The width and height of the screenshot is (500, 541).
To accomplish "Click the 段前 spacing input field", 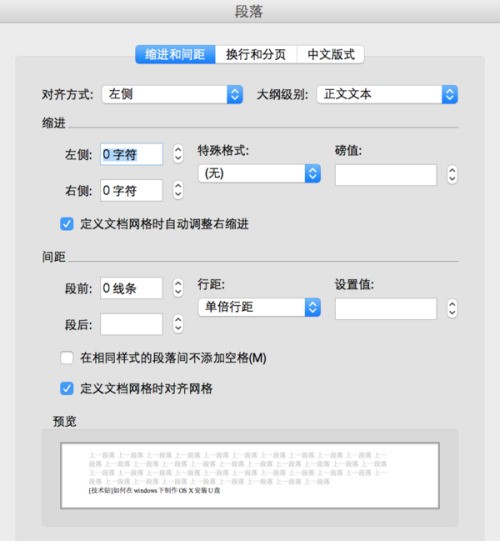I will tap(131, 288).
